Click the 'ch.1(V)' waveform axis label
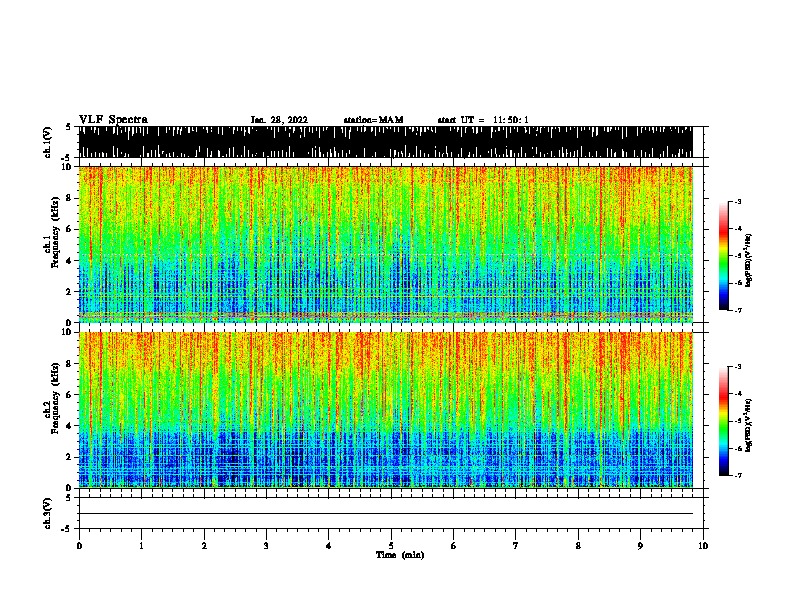792x612 pixels. pos(47,142)
